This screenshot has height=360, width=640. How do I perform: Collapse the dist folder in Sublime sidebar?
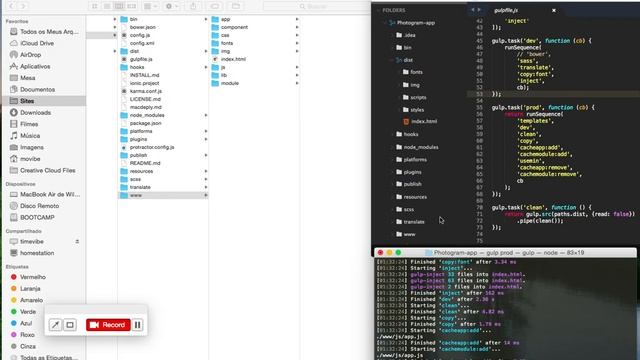[393, 60]
